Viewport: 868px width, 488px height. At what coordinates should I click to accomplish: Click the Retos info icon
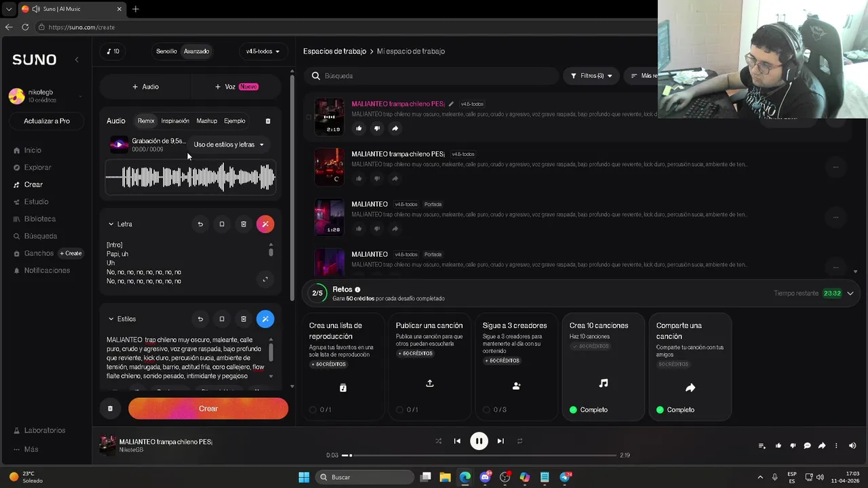click(x=357, y=289)
